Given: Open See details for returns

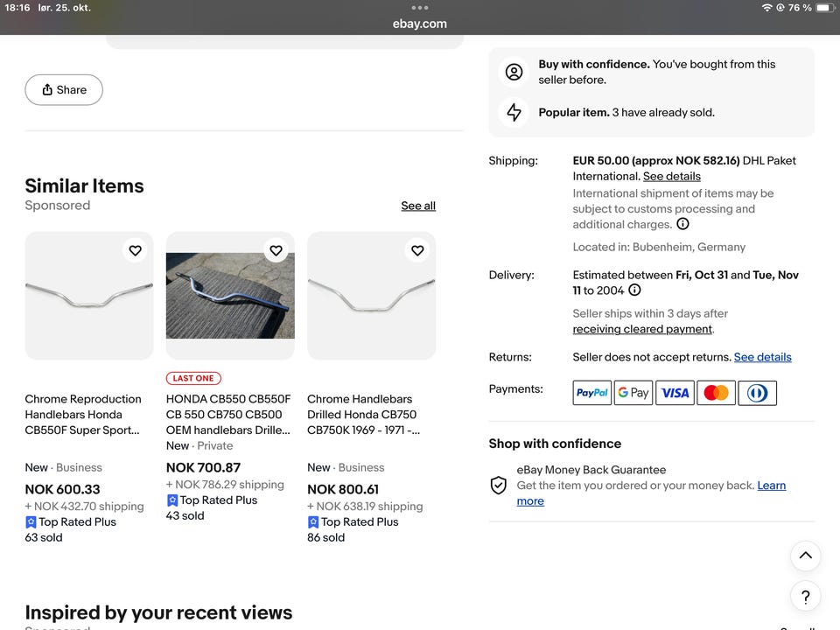Looking at the screenshot, I should [762, 357].
